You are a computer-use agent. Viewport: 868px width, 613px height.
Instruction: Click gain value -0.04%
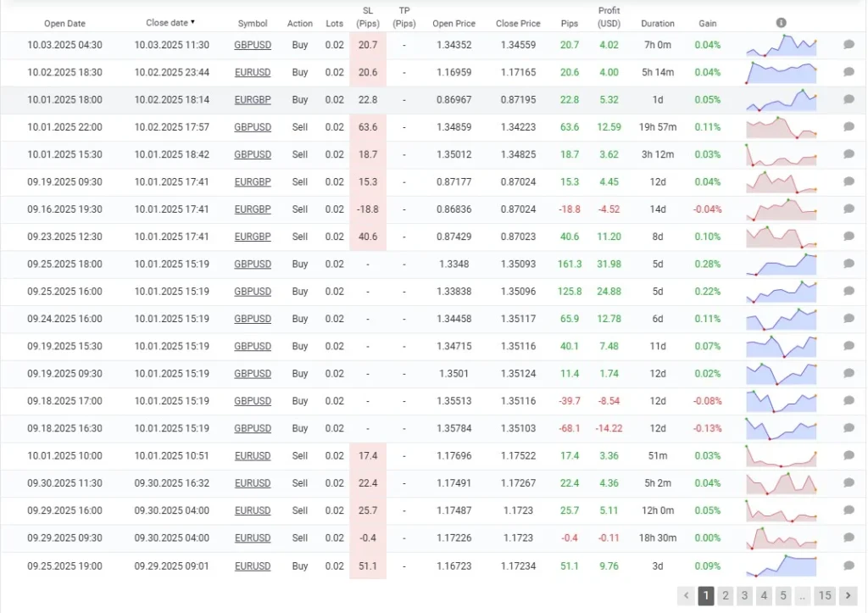pyautogui.click(x=708, y=209)
